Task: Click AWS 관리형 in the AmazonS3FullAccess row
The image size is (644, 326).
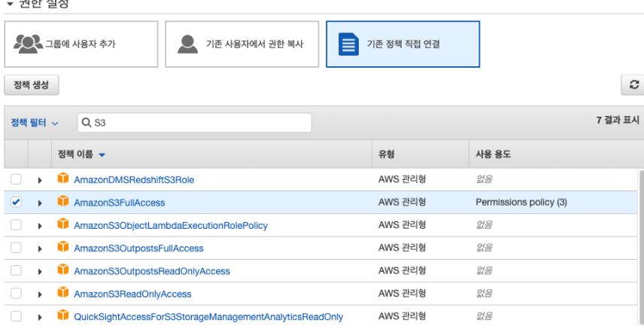Action: coord(402,202)
